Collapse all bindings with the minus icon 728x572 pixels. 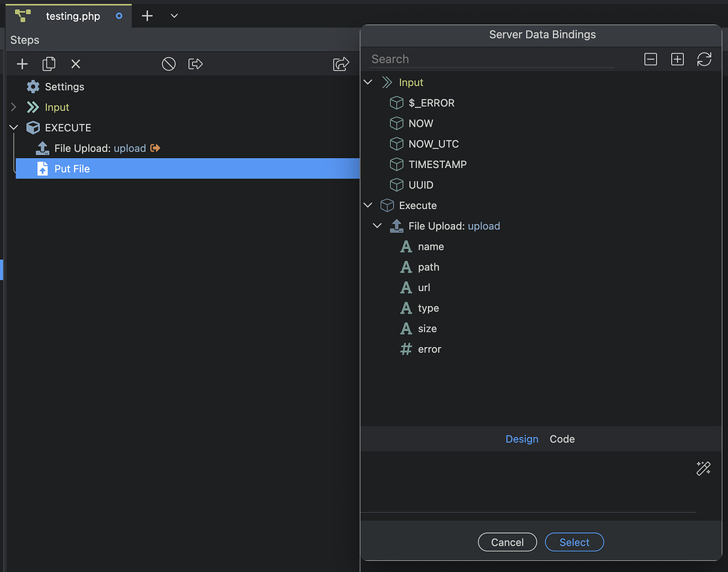(651, 59)
